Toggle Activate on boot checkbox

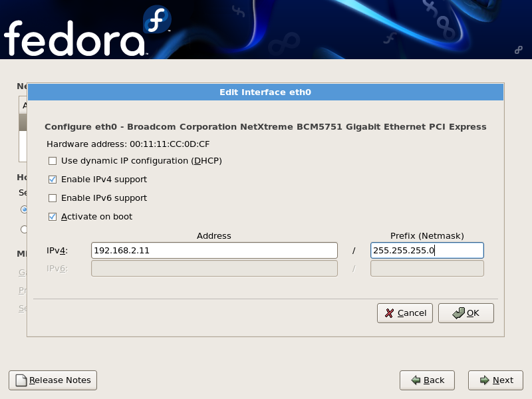(53, 217)
